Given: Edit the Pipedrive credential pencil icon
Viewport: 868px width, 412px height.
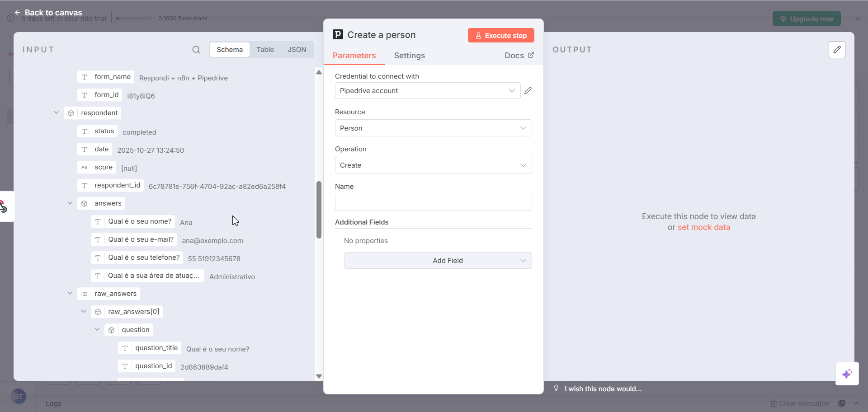Looking at the screenshot, I should point(528,91).
